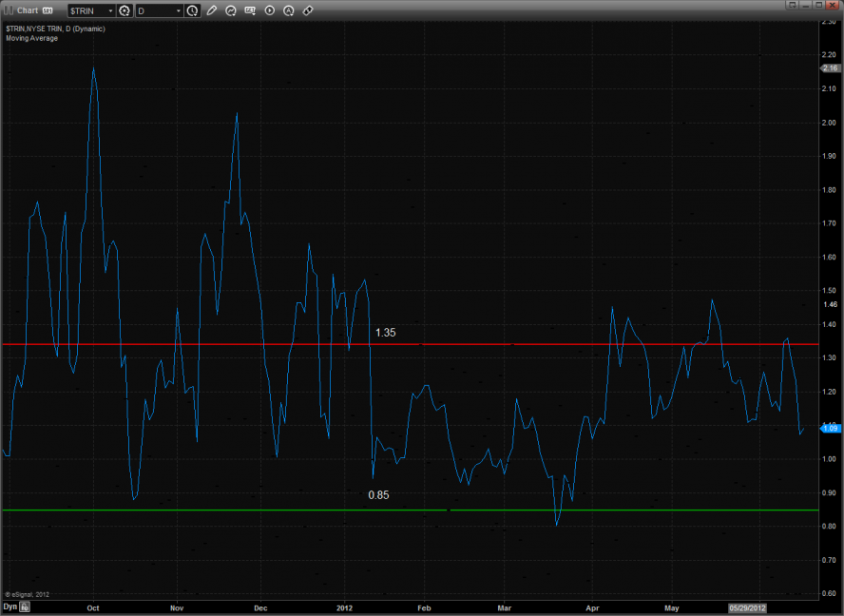Click the circled A alert icon
Screen dimensions: 844x616
pyautogui.click(x=288, y=10)
